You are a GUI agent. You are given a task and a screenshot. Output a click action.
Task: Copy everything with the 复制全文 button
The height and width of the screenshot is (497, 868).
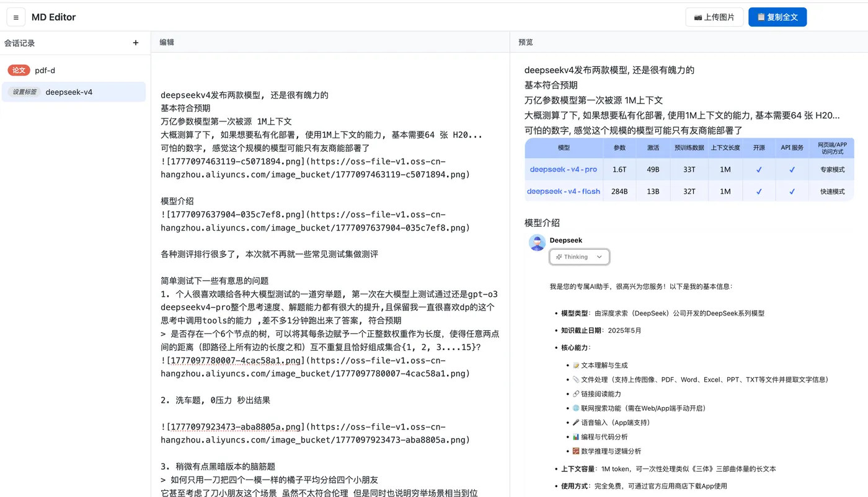tap(777, 17)
